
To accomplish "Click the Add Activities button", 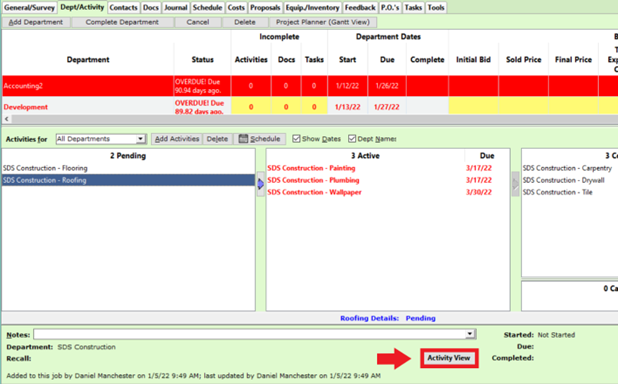I will 177,139.
